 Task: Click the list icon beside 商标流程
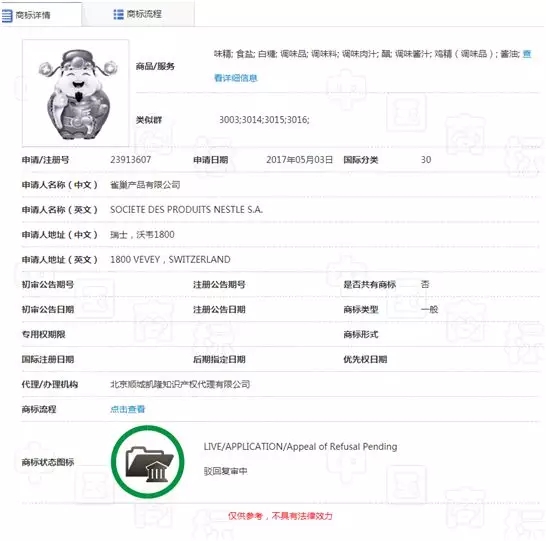[x=118, y=14]
